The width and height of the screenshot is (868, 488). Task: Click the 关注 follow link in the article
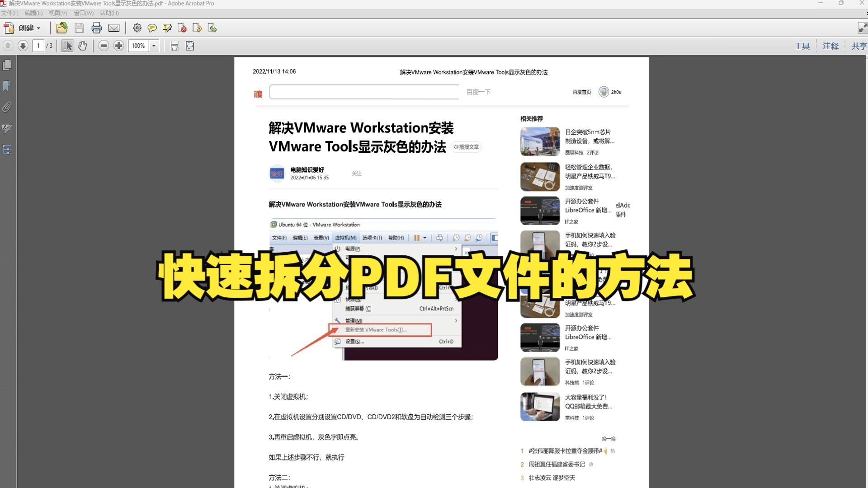pos(357,174)
